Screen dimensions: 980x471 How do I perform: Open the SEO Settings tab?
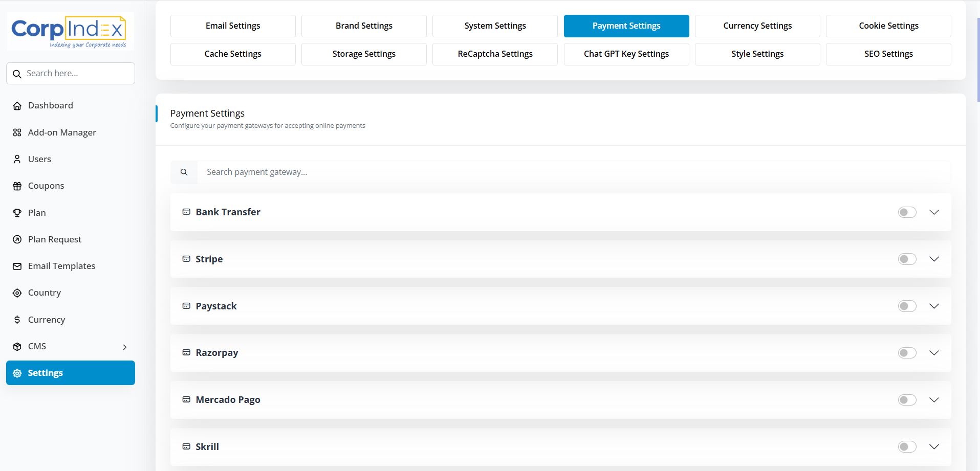(x=888, y=54)
